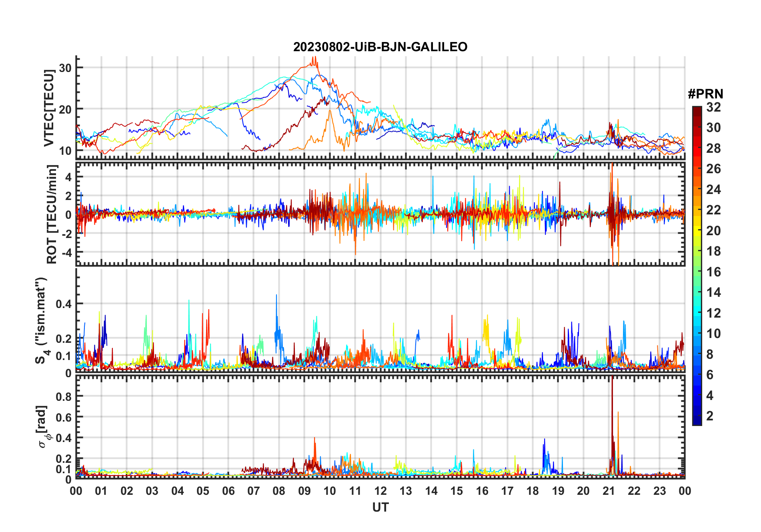Viewport: 761px width, 532px height.
Task: Select the 32 label on the PRN colorbar
Action: click(713, 107)
